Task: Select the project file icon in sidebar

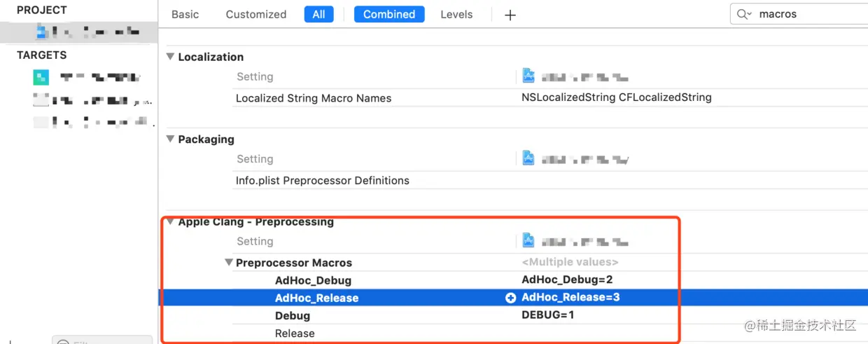Action: pos(42,31)
